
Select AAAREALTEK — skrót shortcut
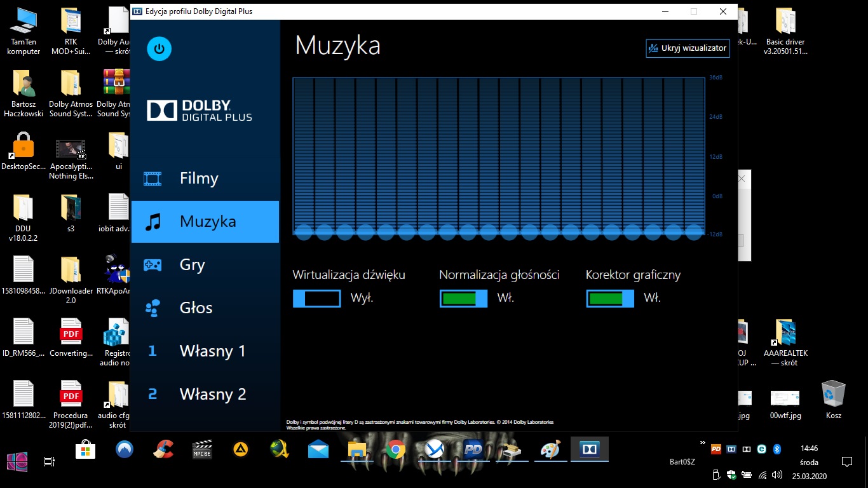click(x=786, y=343)
